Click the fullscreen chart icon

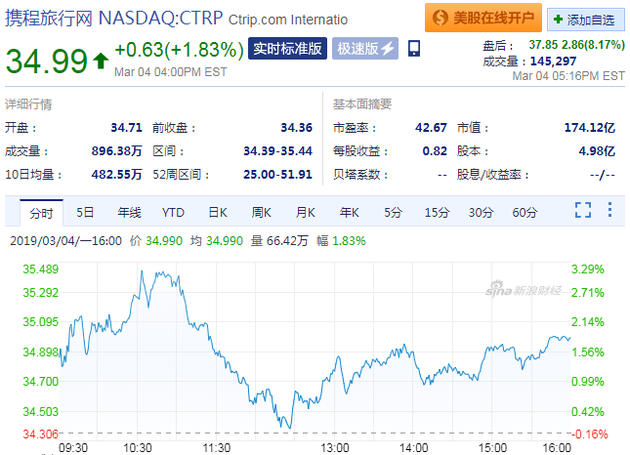[583, 210]
